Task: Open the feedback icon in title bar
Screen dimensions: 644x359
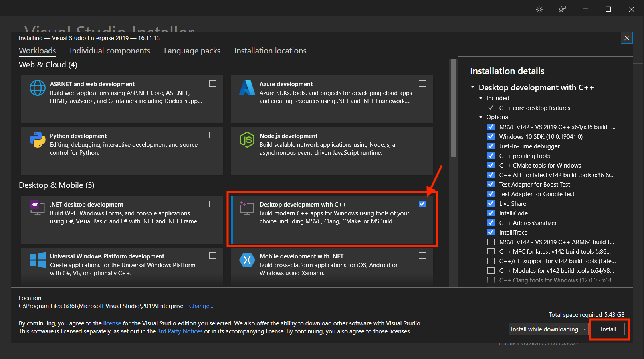Action: 562,9
